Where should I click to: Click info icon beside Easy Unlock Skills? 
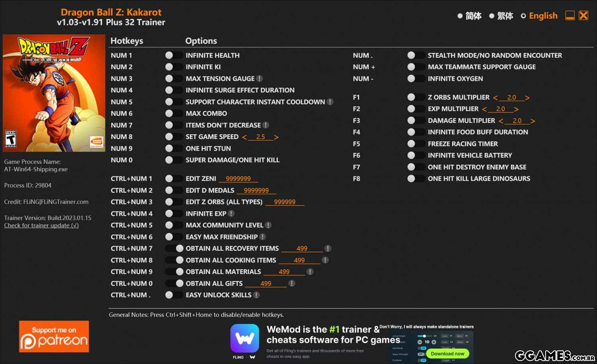tap(257, 295)
